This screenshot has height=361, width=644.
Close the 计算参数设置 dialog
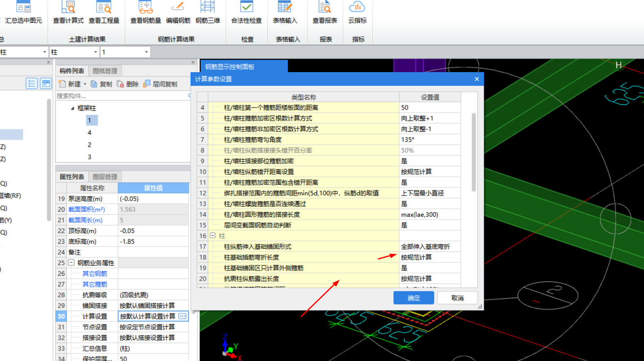point(477,79)
